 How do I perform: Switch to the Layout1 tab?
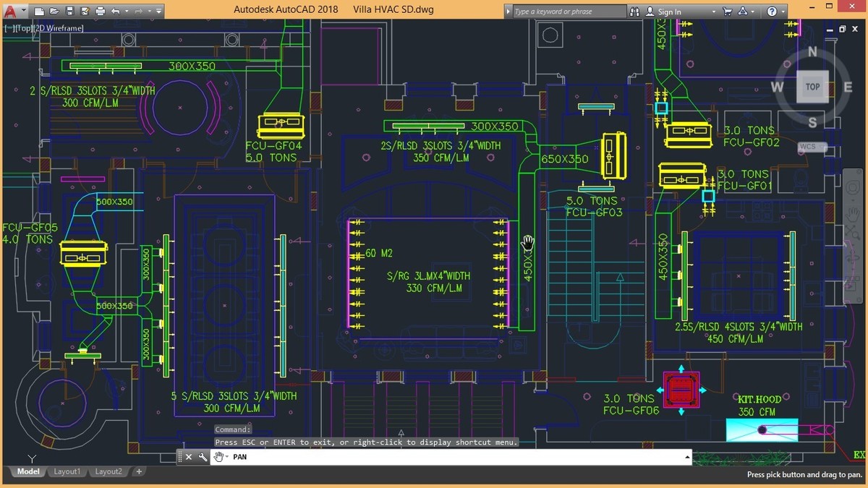point(67,471)
